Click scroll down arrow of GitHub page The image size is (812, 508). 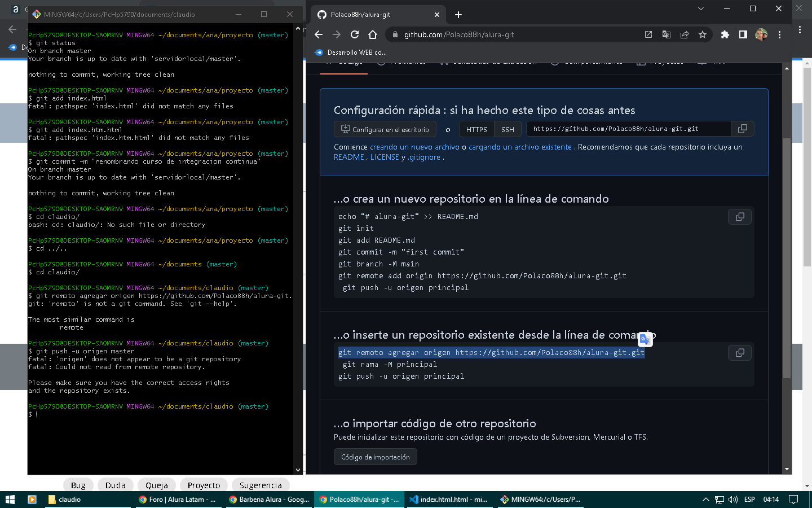pos(787,469)
